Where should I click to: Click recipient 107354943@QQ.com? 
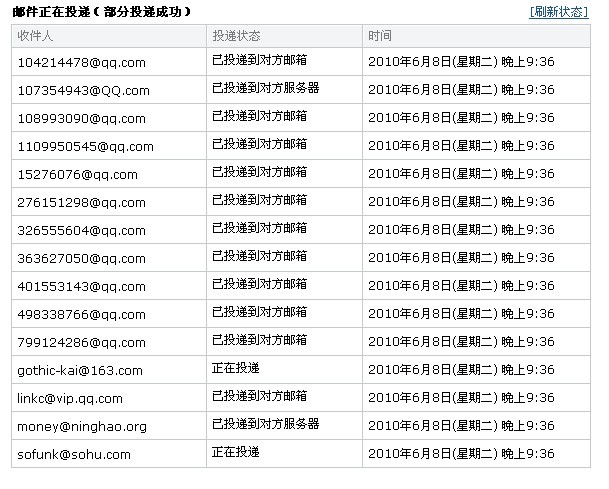[84, 90]
